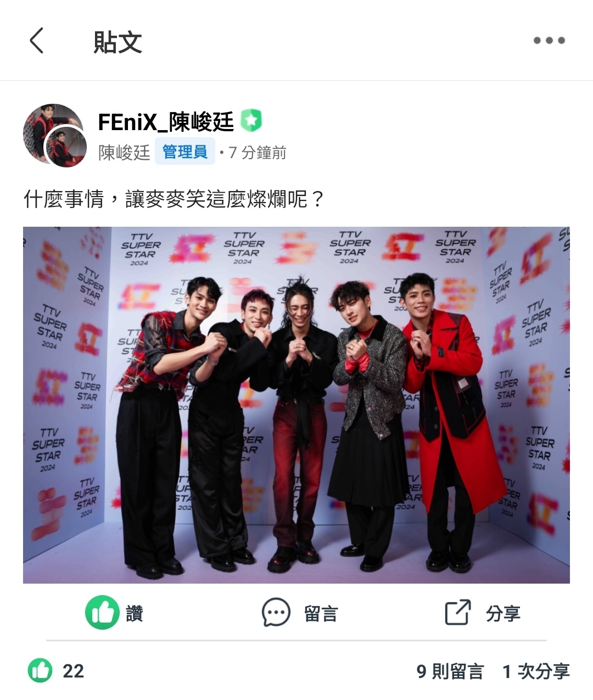Open the three-dots more options menu
Image resolution: width=593 pixels, height=700 pixels.
(x=549, y=41)
